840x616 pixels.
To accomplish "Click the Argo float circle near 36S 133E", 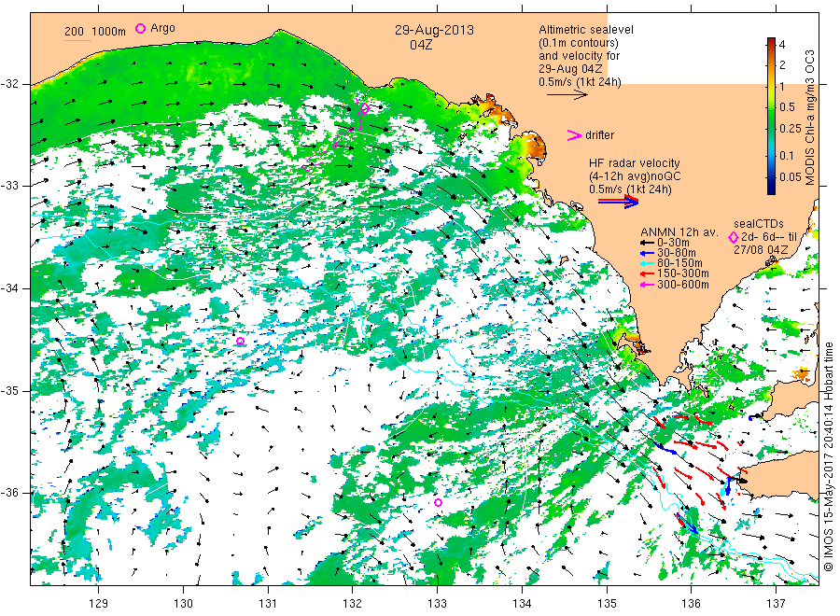I will click(x=439, y=502).
